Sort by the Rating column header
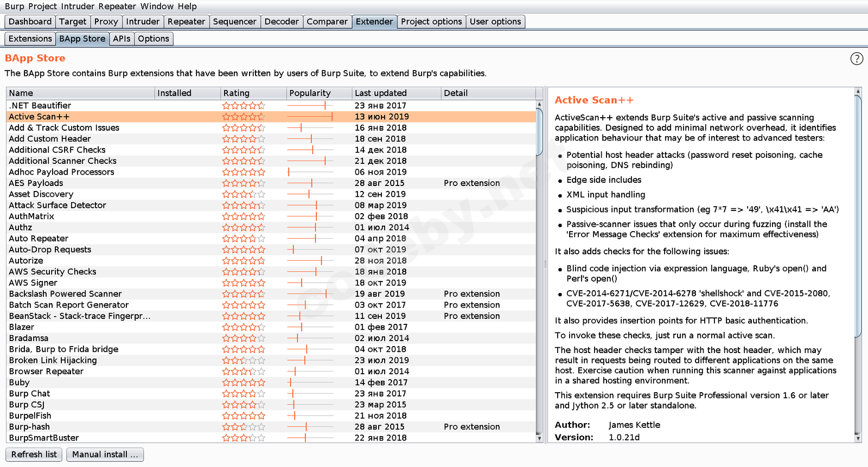 pos(254,93)
